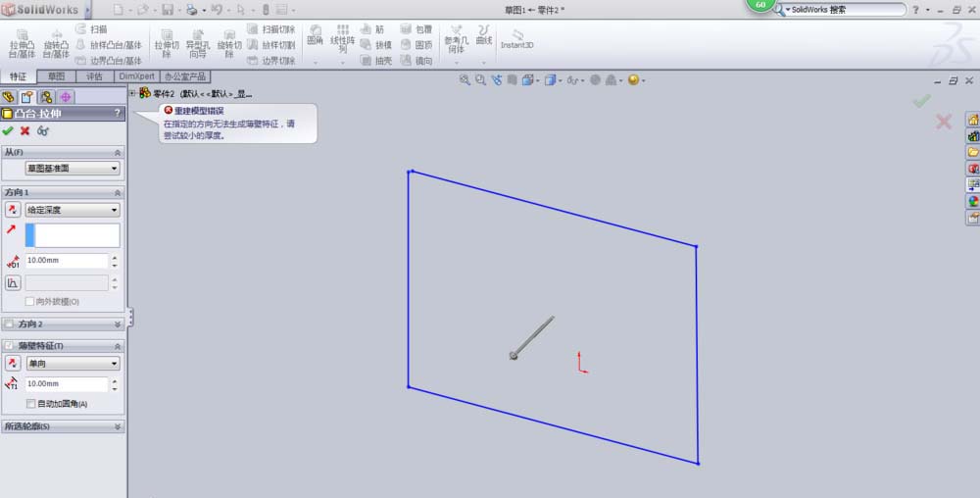980x498 pixels.
Task: Click the green OK checkmark in PropertyManager
Action: tap(8, 130)
